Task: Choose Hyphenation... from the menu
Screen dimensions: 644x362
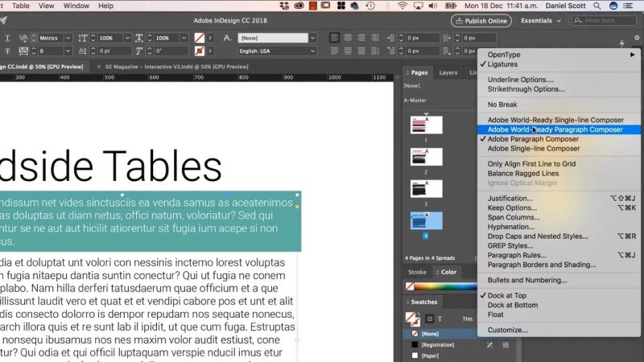Action: (559, 227)
